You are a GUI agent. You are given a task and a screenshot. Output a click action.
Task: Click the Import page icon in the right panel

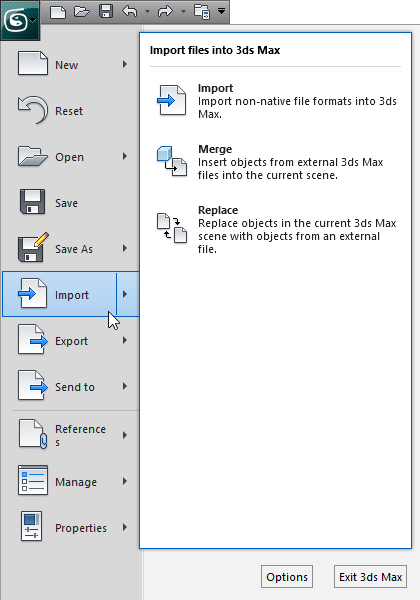[x=172, y=100]
